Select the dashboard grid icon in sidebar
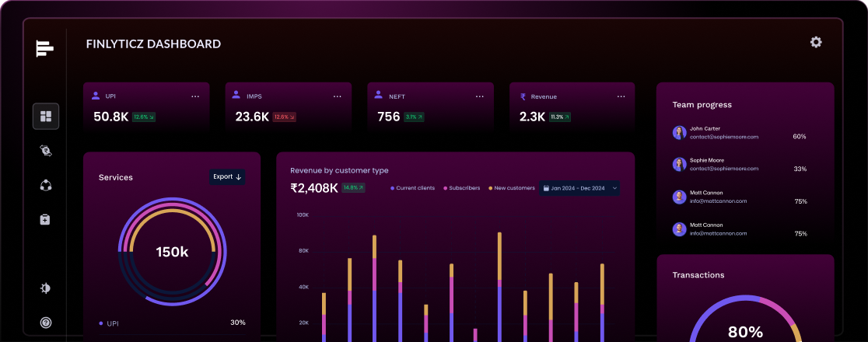868x342 pixels. click(x=46, y=117)
